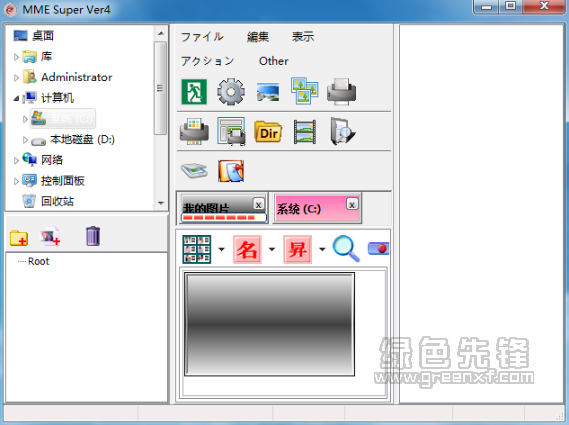Screen dimensions: 569x425
Task: Select 本地磁盘 (D:) in the tree
Action: coord(82,139)
